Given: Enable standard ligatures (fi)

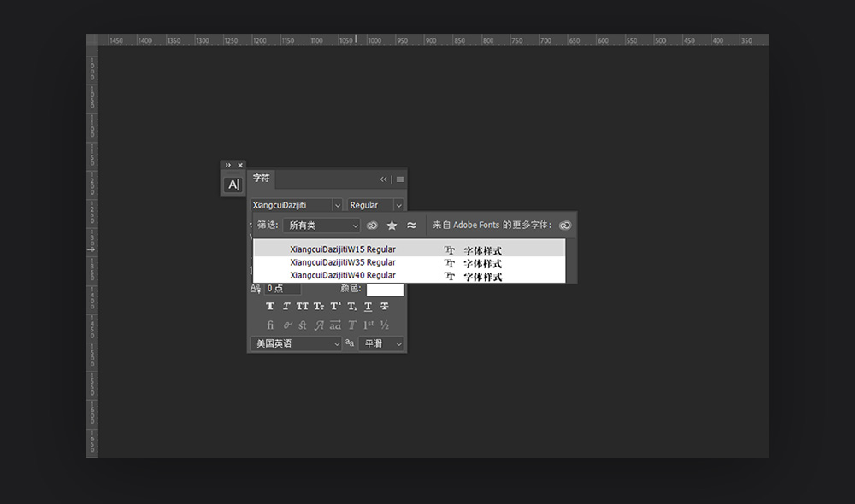Looking at the screenshot, I should point(270,325).
